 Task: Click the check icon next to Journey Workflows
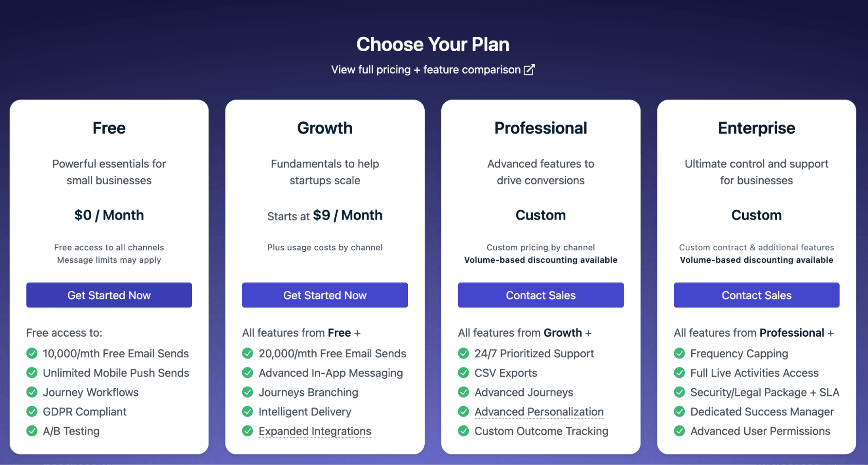point(32,392)
